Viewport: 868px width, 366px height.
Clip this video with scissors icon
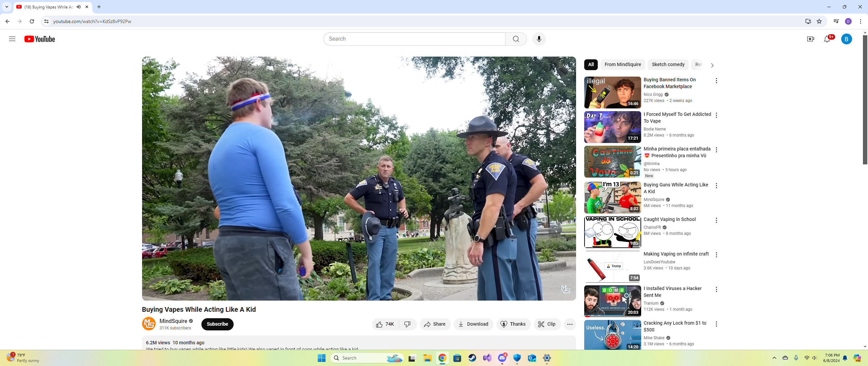pyautogui.click(x=547, y=324)
